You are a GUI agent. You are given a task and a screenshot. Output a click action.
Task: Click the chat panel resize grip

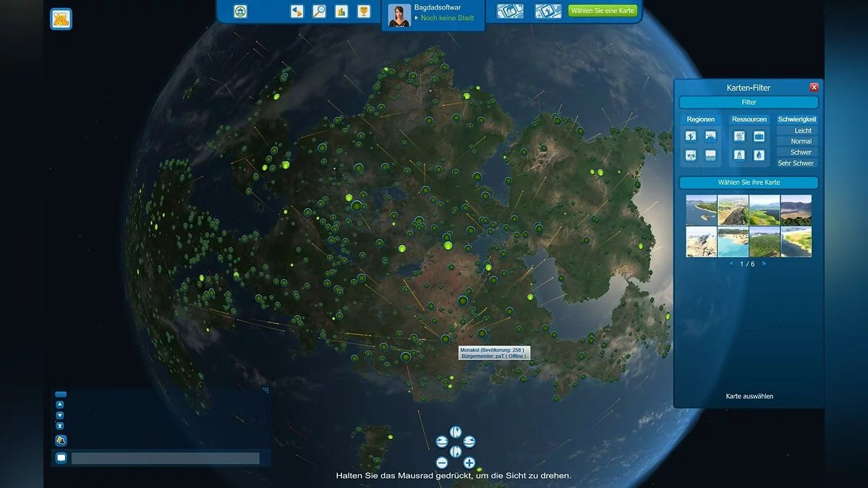tap(265, 390)
